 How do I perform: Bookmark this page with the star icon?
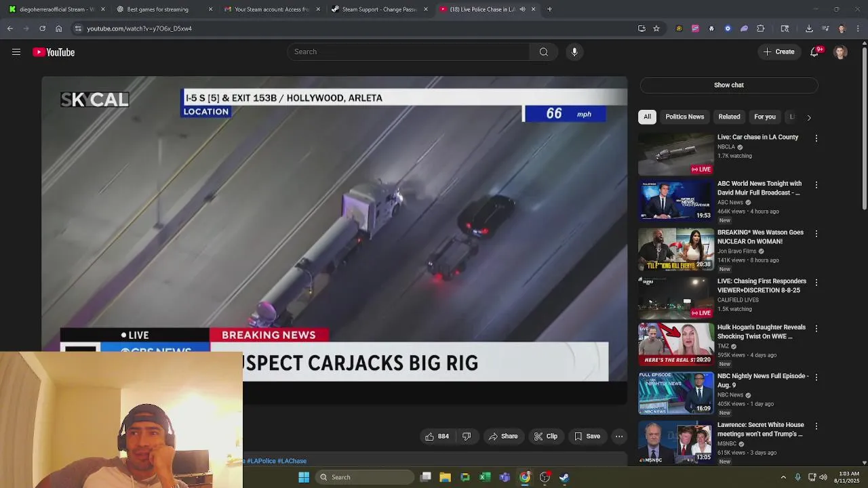(x=656, y=28)
